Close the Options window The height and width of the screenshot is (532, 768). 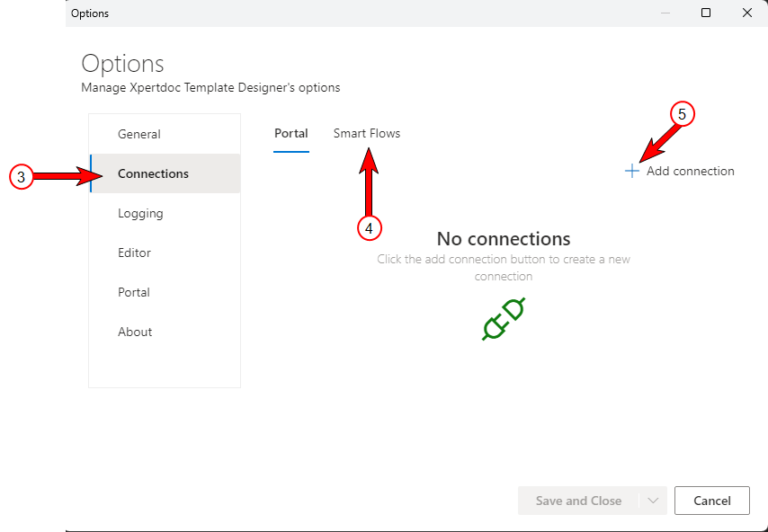747,13
